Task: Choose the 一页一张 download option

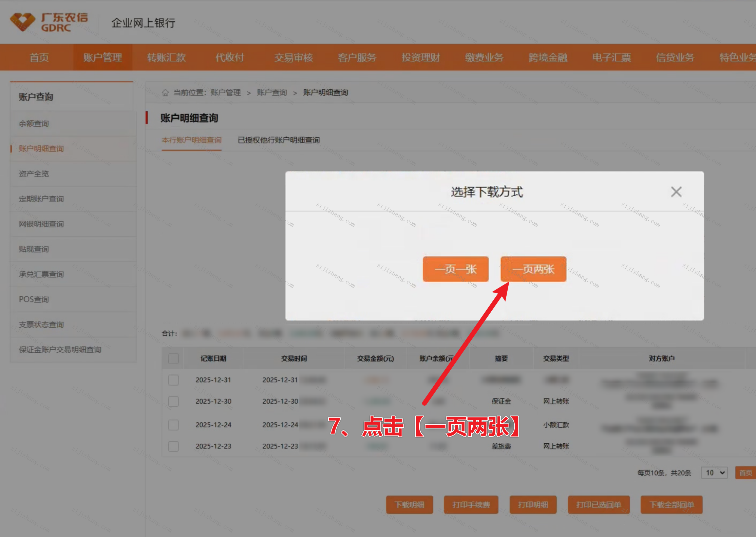Action: 455,269
